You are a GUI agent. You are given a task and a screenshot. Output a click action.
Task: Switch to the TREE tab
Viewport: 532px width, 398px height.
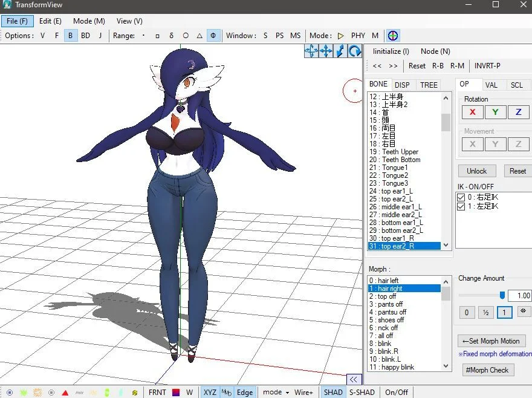point(429,85)
